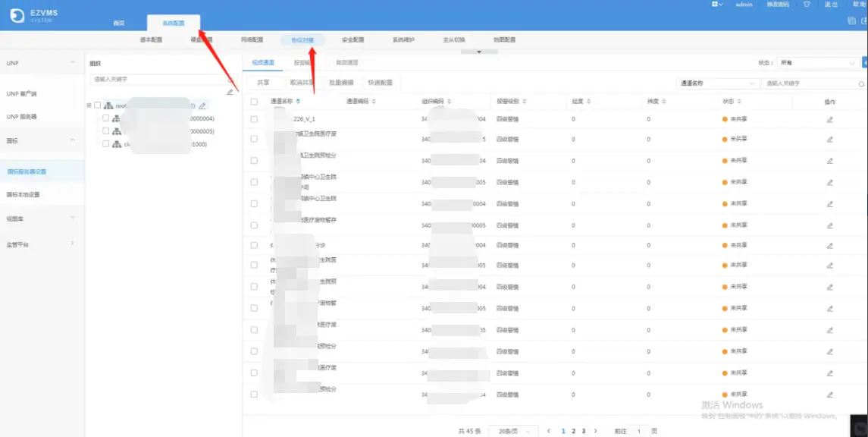Tick the root organization checkbox
The image size is (868, 437).
coord(97,105)
